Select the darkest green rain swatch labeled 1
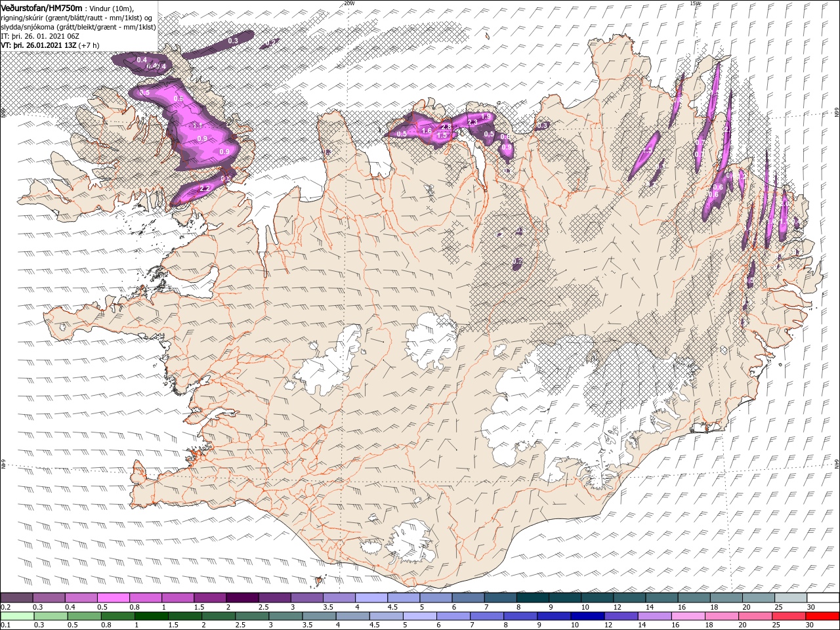Viewport: 840px width, 630px height. [x=151, y=616]
